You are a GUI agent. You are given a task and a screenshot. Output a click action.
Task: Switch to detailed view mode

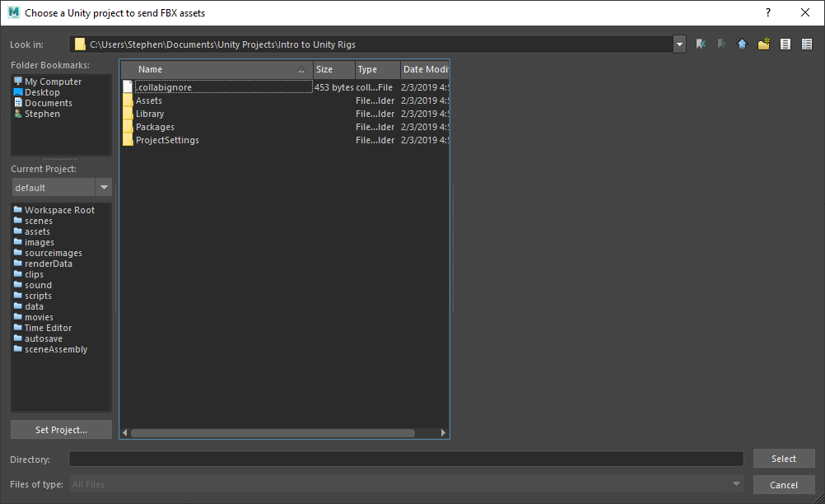pos(807,44)
